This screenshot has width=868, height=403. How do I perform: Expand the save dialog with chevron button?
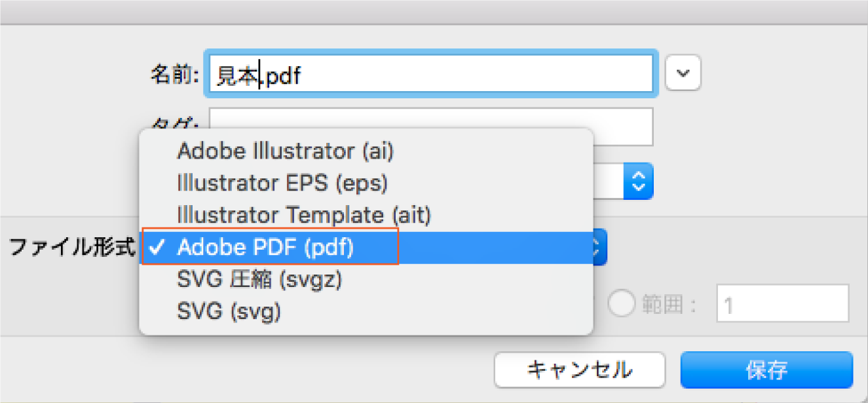pyautogui.click(x=683, y=73)
